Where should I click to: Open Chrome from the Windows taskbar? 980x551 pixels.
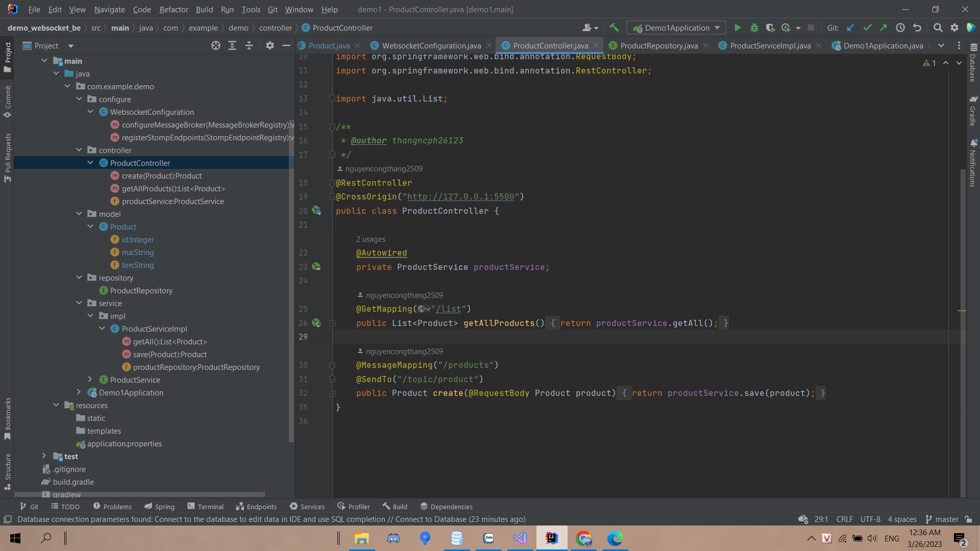pos(583,538)
